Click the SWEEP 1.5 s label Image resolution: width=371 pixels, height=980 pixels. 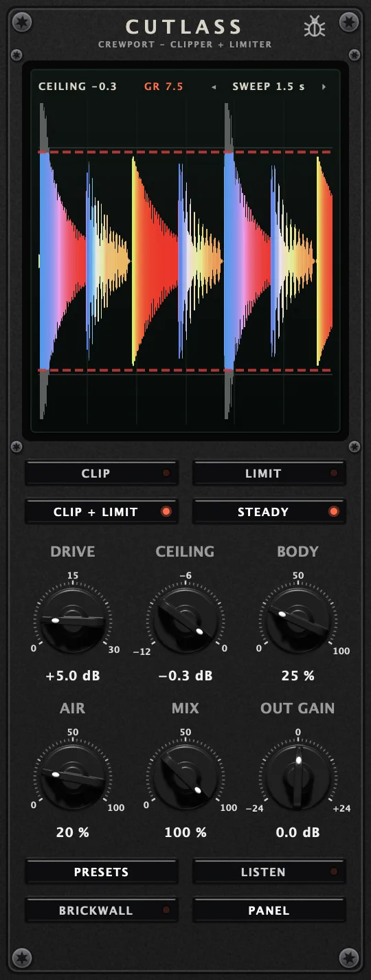[269, 87]
